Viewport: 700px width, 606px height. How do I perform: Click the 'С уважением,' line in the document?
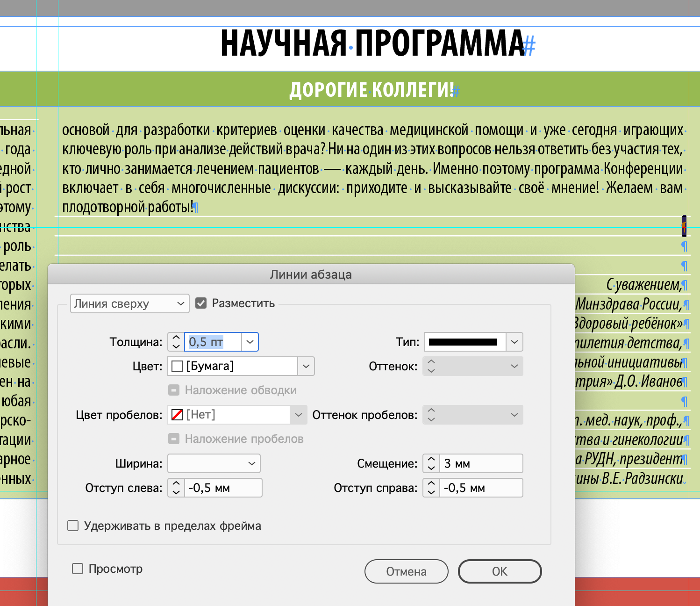644,284
